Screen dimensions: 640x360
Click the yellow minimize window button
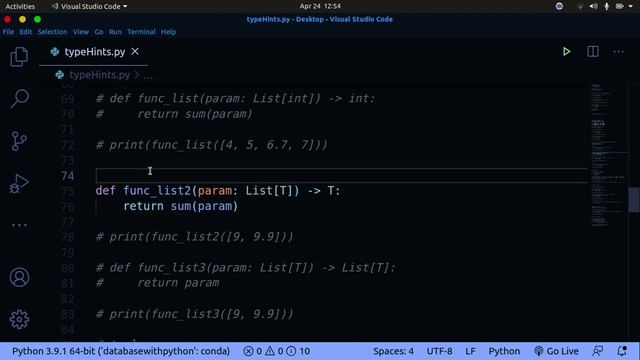22,19
